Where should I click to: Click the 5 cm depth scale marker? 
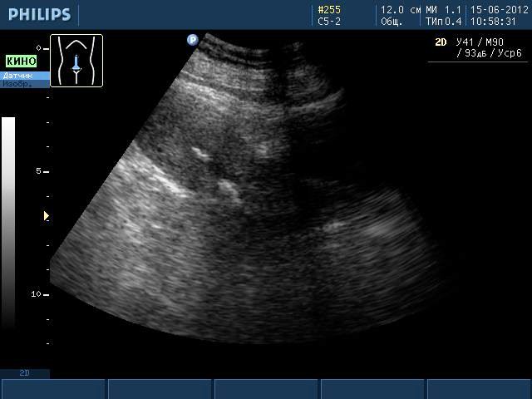tap(39, 171)
